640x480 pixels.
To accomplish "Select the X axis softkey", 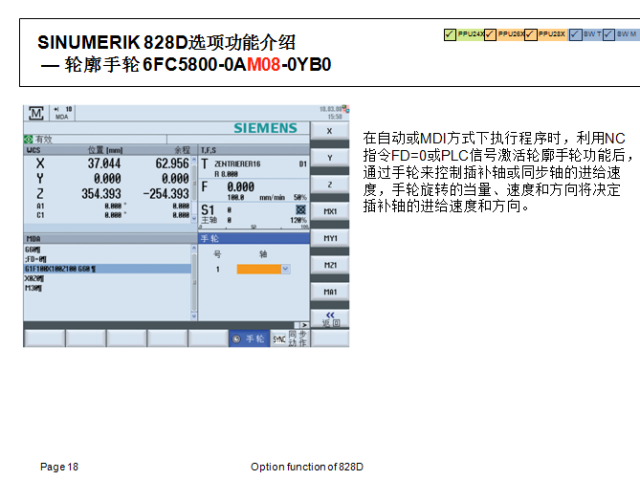I will pyautogui.click(x=330, y=131).
